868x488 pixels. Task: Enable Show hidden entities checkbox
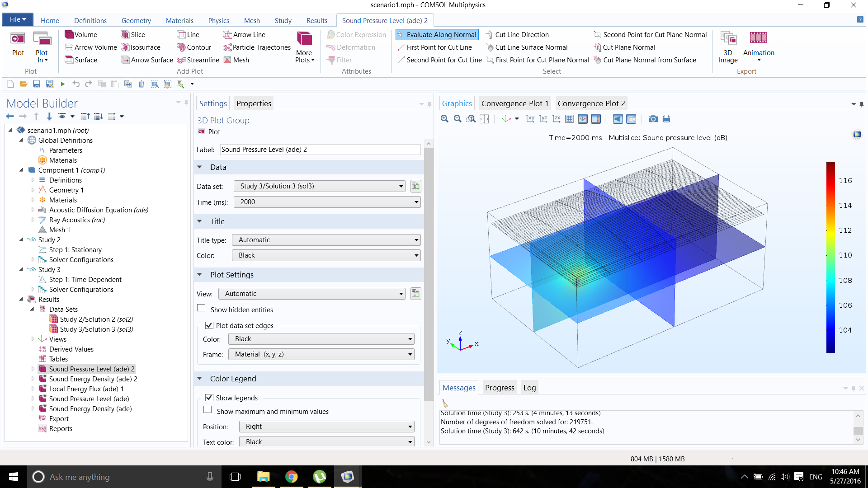coord(202,309)
